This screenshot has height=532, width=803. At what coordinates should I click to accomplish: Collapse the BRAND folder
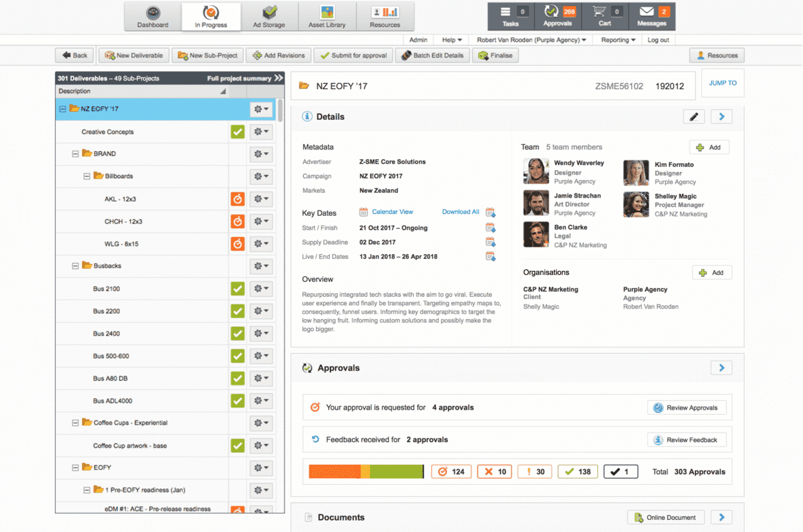click(76, 154)
